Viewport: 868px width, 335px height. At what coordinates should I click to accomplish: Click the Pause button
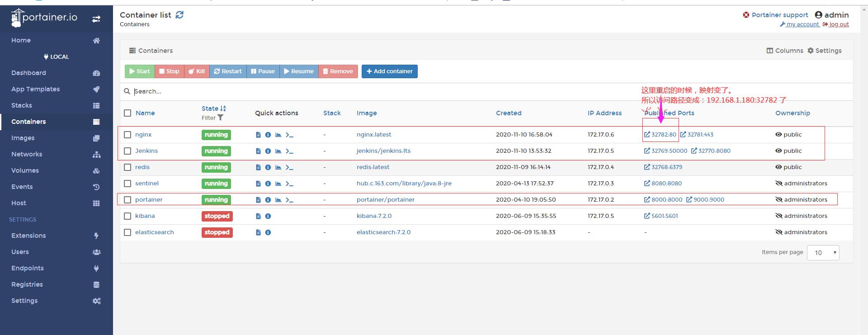pos(263,71)
